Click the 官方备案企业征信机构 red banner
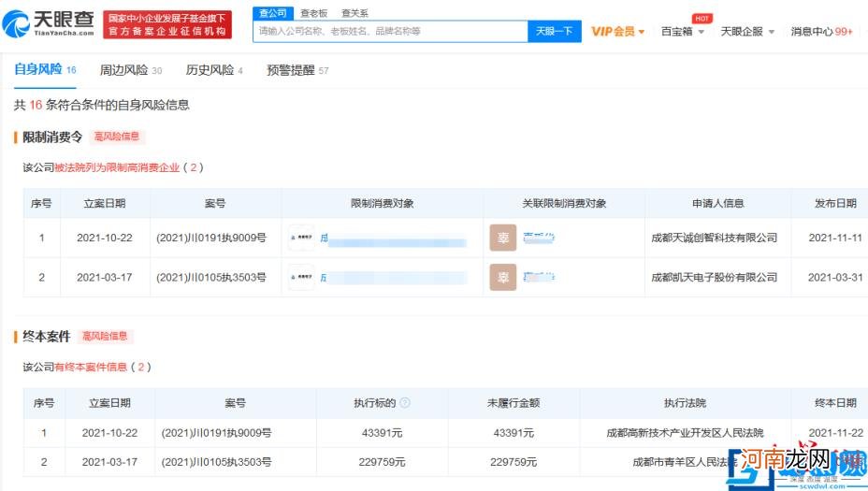The height and width of the screenshot is (491, 868). [x=167, y=24]
